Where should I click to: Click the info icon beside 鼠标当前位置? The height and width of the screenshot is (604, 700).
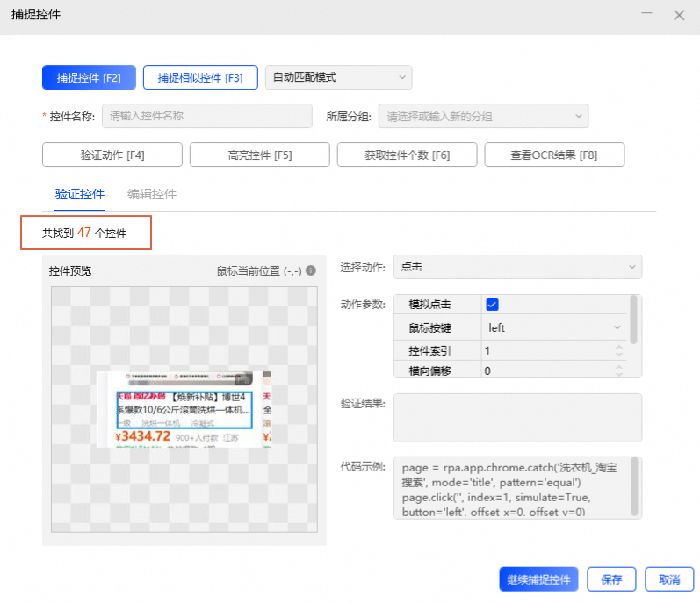(x=311, y=270)
